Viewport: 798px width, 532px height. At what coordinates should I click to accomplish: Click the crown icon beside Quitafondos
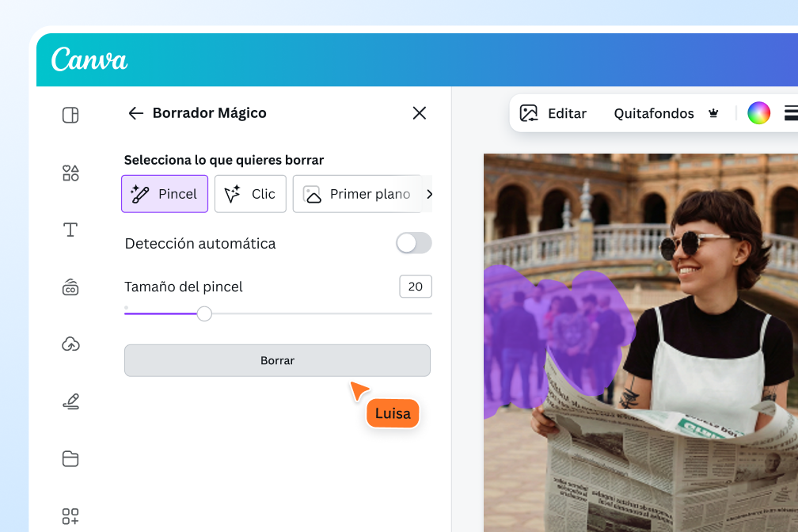[x=713, y=113]
